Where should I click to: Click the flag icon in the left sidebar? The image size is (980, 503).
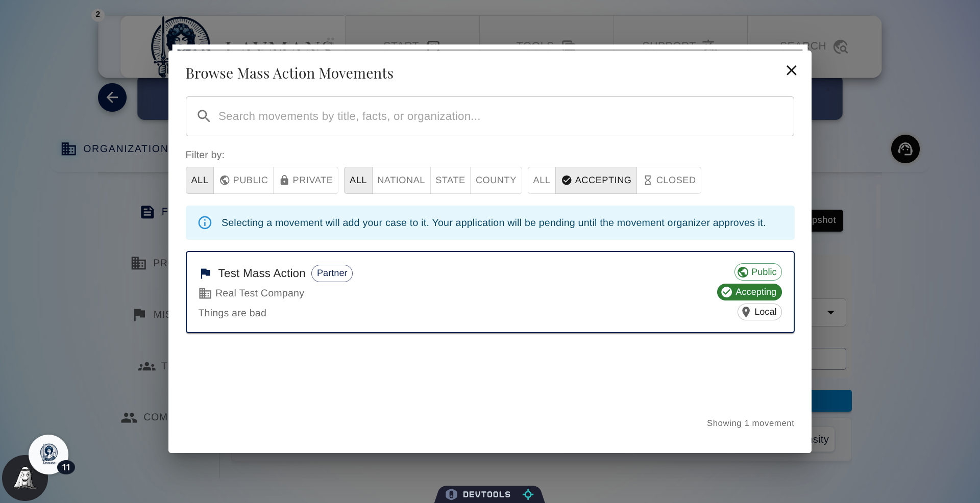tap(139, 315)
